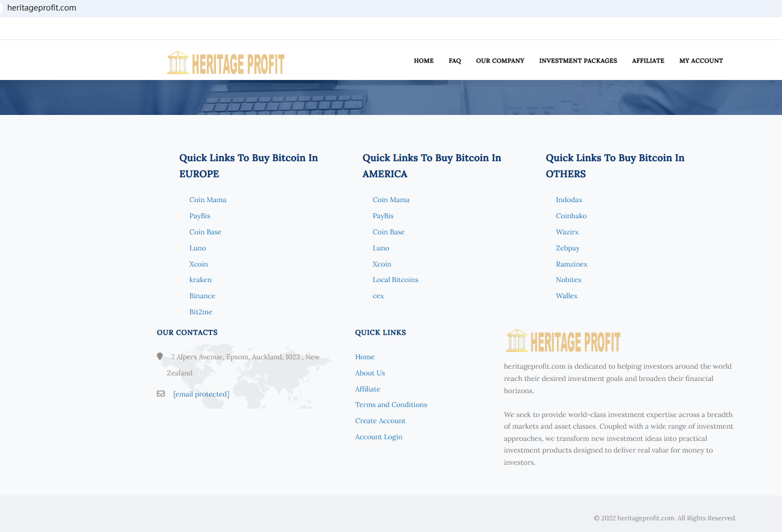Viewport: 782px width, 532px height.
Task: Click the map pin address icon
Action: pyautogui.click(x=160, y=357)
